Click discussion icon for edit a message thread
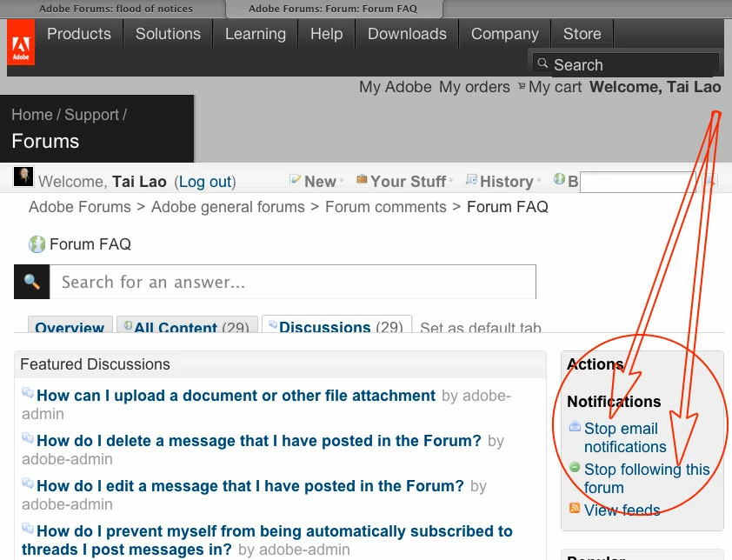732x560 pixels. click(x=28, y=483)
